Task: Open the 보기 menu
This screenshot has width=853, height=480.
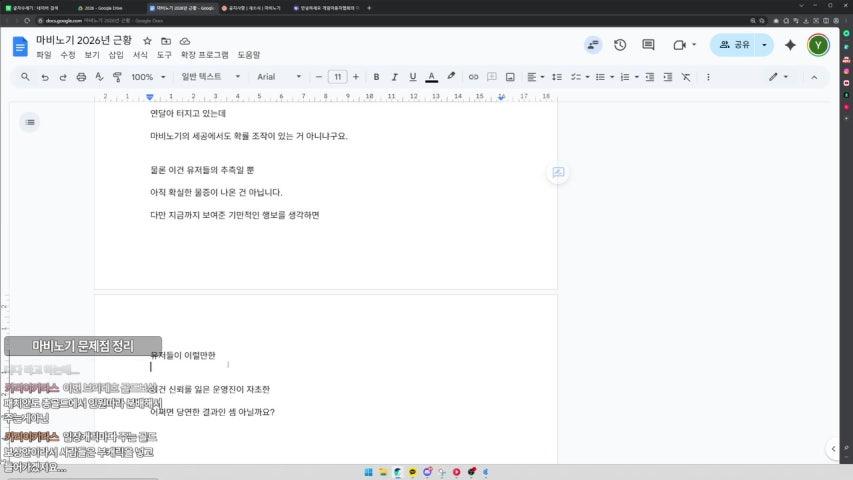Action: [x=92, y=55]
